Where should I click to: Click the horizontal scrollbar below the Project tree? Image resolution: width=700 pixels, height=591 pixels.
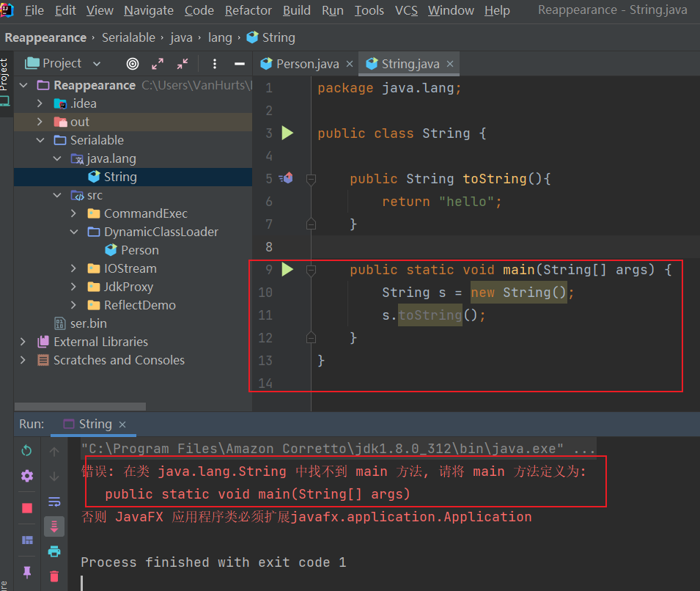tap(79, 406)
